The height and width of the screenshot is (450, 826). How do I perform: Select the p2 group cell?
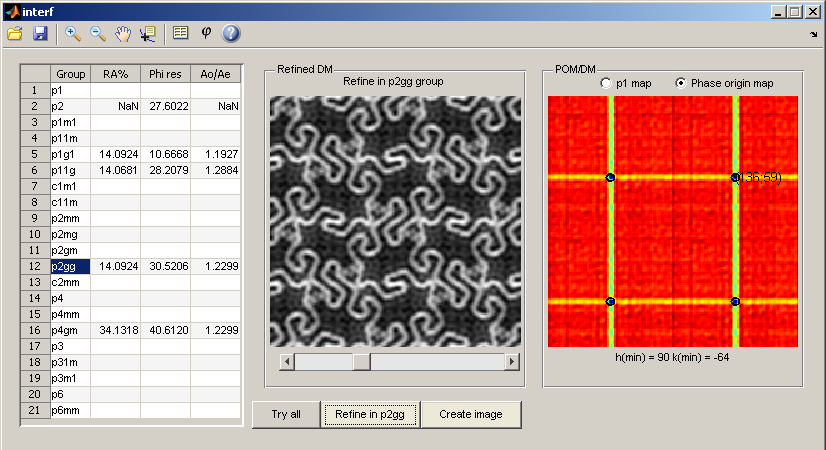click(70, 106)
